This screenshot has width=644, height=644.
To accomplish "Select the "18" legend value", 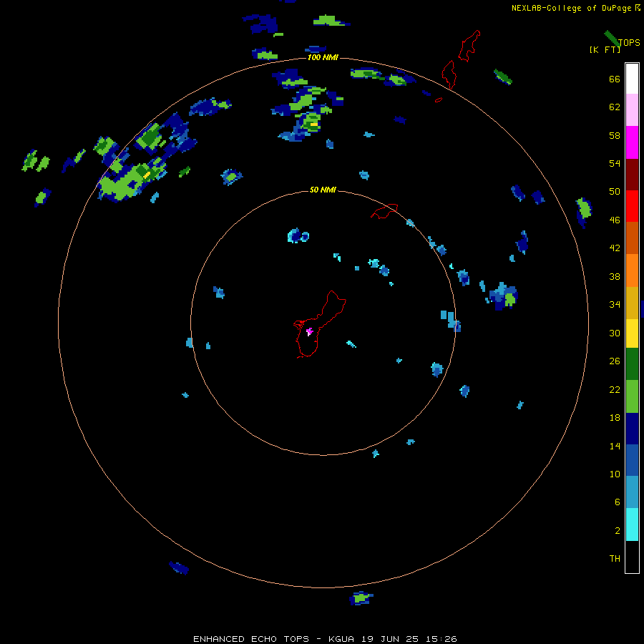I will (615, 418).
